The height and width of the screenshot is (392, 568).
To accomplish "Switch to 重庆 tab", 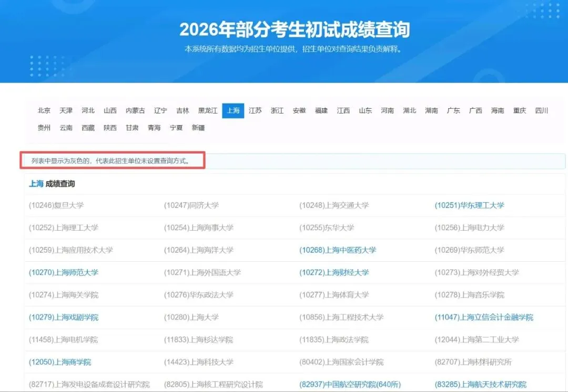I will tap(520, 110).
